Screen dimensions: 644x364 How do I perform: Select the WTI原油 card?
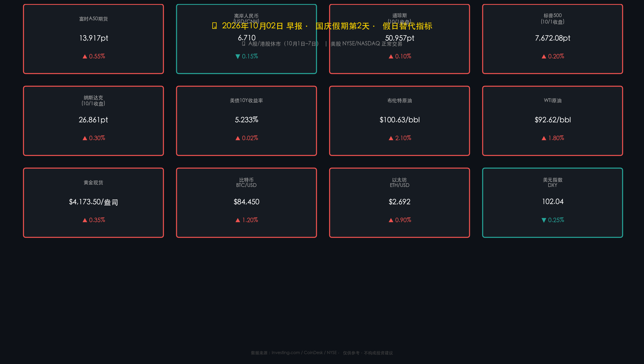point(552,121)
